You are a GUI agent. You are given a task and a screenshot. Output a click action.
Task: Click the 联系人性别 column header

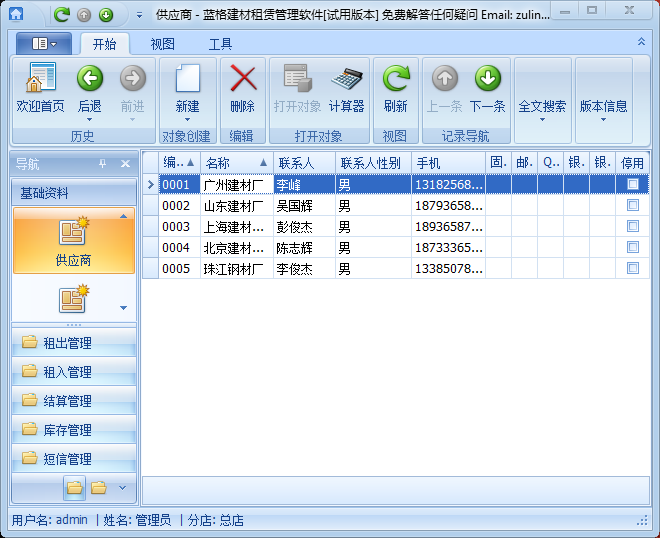coord(373,162)
